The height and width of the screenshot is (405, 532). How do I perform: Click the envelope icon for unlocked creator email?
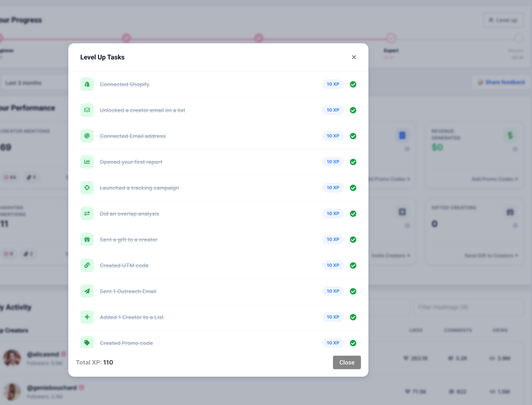[x=87, y=110]
